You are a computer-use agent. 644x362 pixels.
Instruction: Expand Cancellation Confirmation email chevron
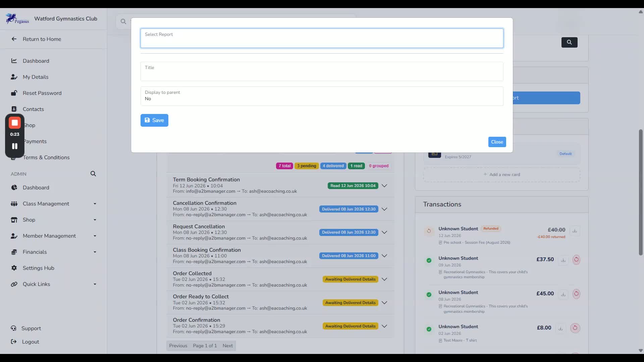click(384, 209)
